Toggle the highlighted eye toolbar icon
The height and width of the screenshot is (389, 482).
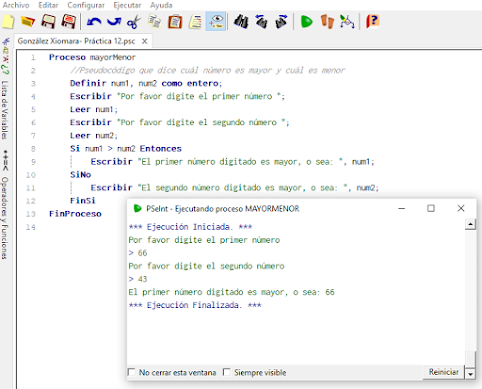(x=216, y=21)
